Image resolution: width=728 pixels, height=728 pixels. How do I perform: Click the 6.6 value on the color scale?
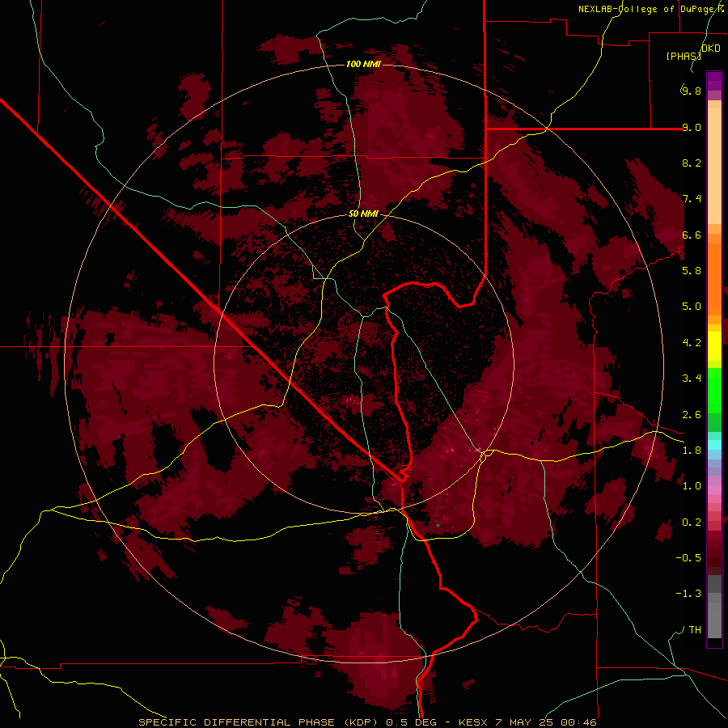pyautogui.click(x=692, y=235)
